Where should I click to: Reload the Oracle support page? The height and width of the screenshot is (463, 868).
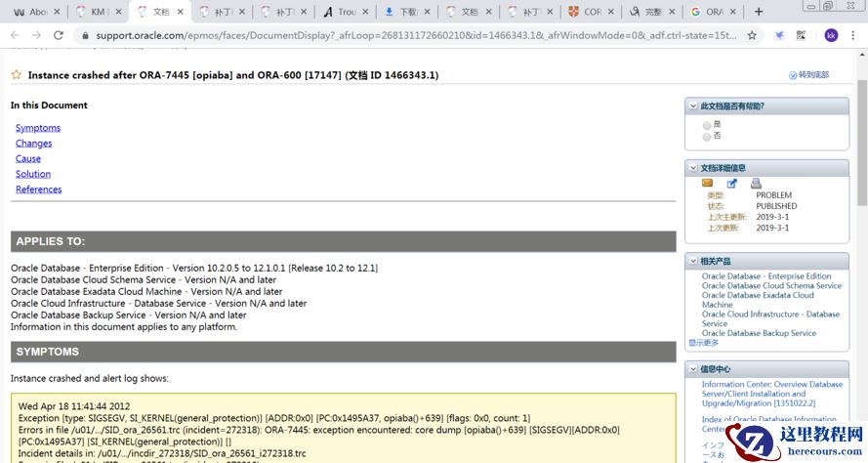59,35
